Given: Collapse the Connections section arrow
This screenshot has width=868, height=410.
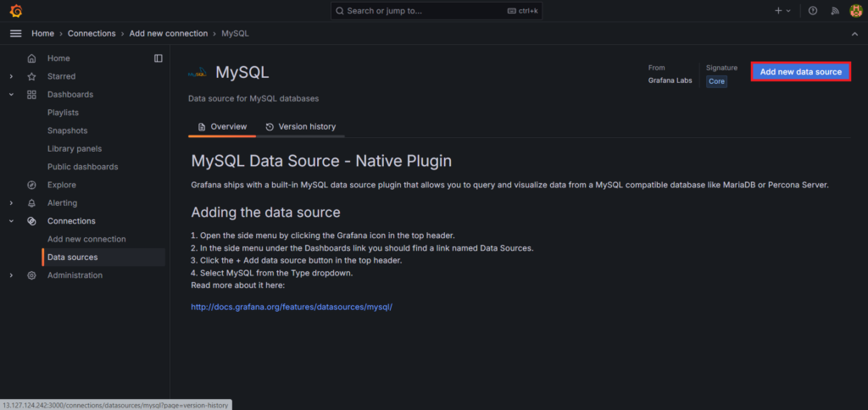Looking at the screenshot, I should [x=11, y=221].
